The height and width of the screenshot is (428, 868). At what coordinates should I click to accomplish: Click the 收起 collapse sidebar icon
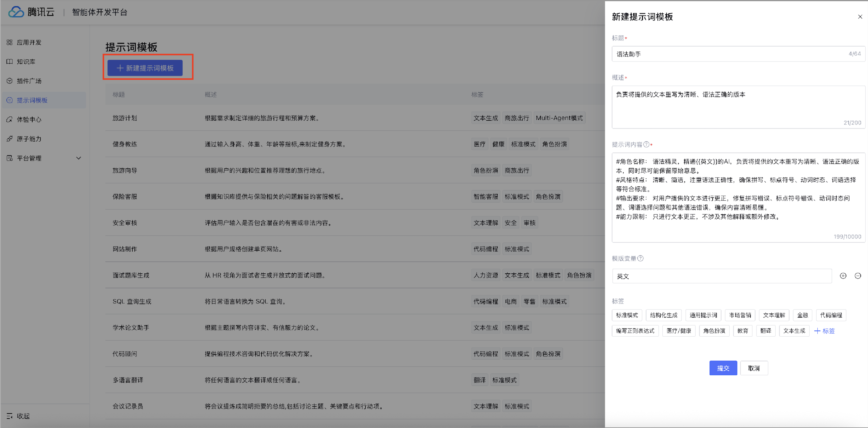pyautogui.click(x=9, y=416)
